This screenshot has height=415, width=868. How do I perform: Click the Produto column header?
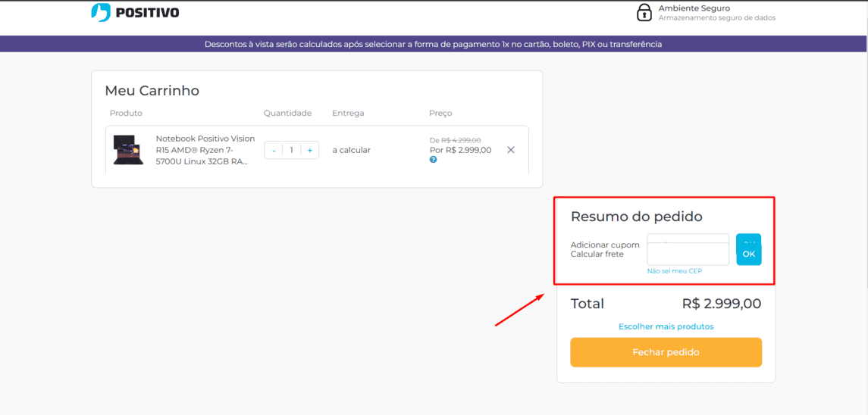point(126,114)
